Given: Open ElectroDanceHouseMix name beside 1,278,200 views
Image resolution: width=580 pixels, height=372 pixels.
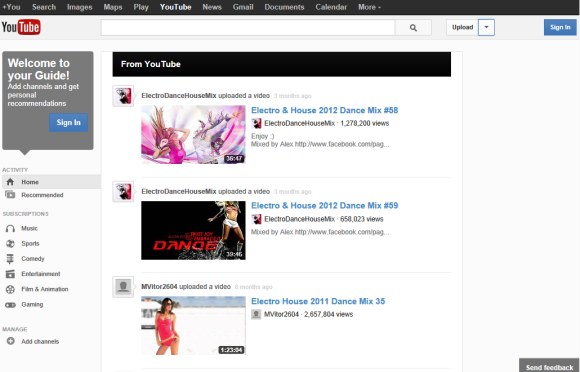Looking at the screenshot, I should 300,124.
